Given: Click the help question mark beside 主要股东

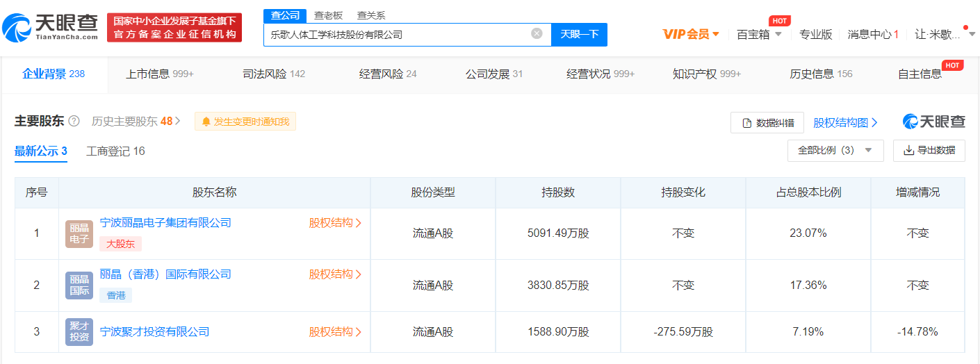Looking at the screenshot, I should (x=74, y=122).
